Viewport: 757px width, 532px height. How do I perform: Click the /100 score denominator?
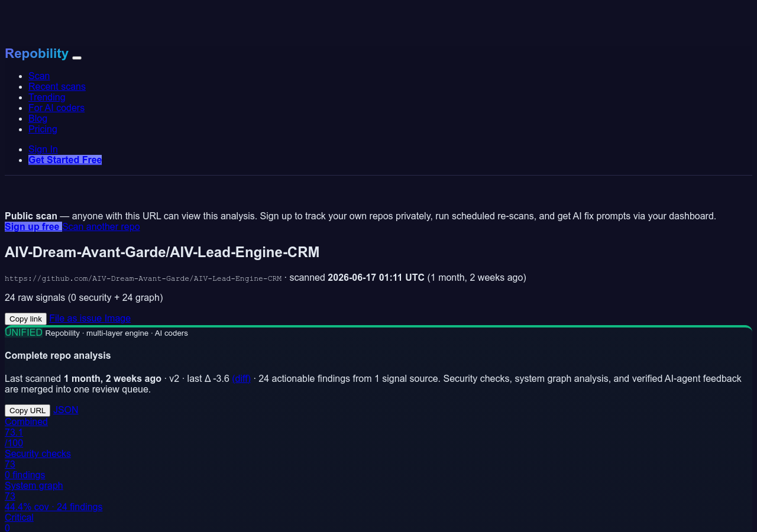click(14, 443)
